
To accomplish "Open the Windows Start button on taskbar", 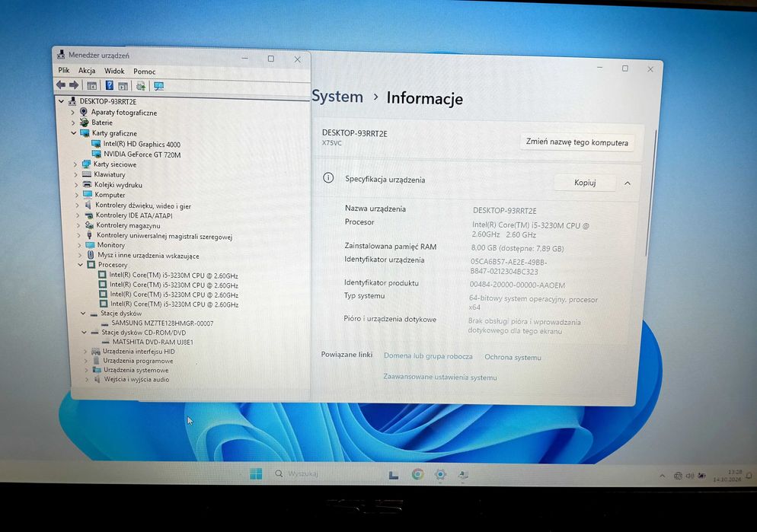I will [x=256, y=473].
